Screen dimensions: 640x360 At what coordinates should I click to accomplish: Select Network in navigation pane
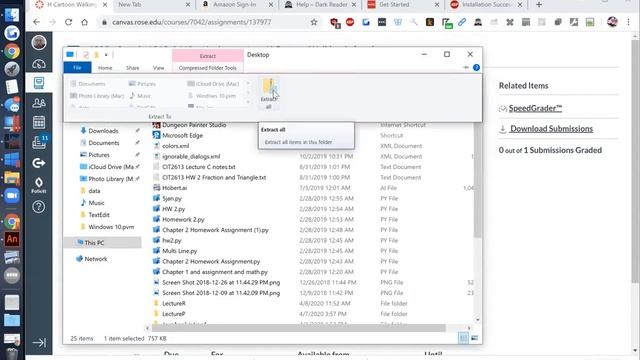(96, 259)
